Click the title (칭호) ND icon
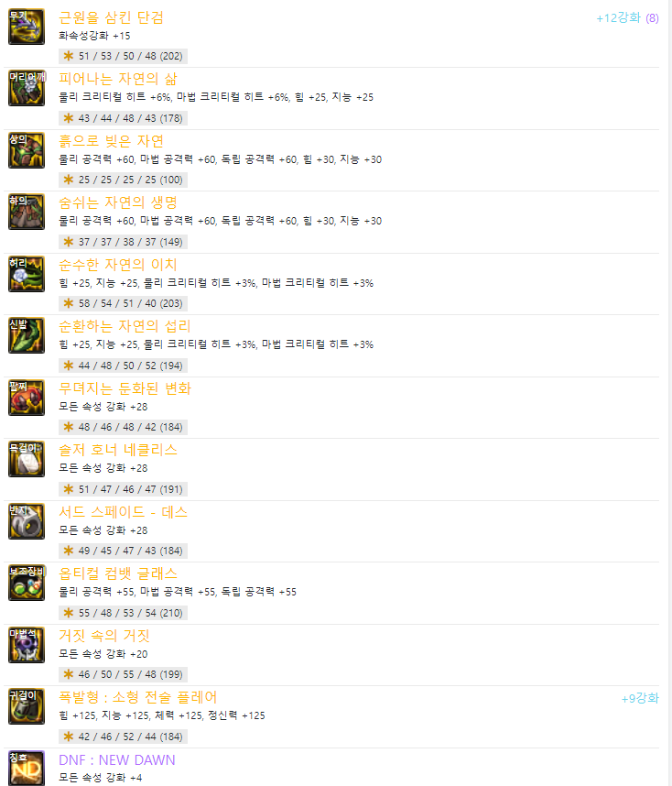The image size is (672, 786). point(27,768)
